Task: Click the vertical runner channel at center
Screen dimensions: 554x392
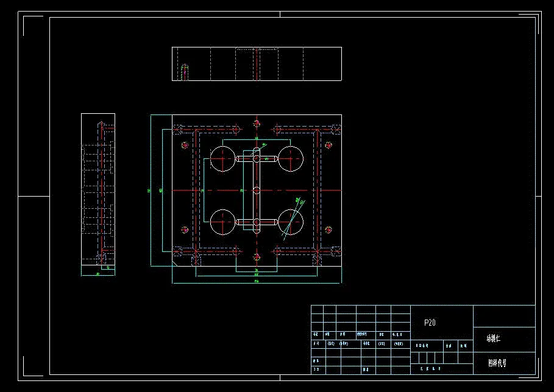Action: click(257, 191)
